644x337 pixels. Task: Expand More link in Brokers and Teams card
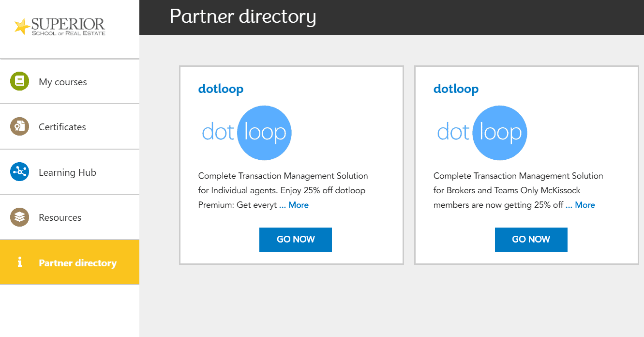click(580, 205)
